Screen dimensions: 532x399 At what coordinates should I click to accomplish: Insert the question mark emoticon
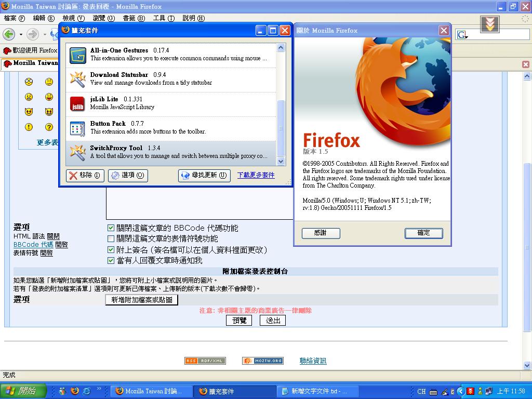coord(49,127)
